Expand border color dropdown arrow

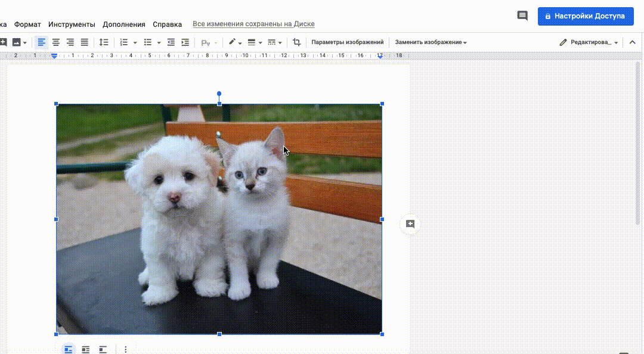pos(240,43)
